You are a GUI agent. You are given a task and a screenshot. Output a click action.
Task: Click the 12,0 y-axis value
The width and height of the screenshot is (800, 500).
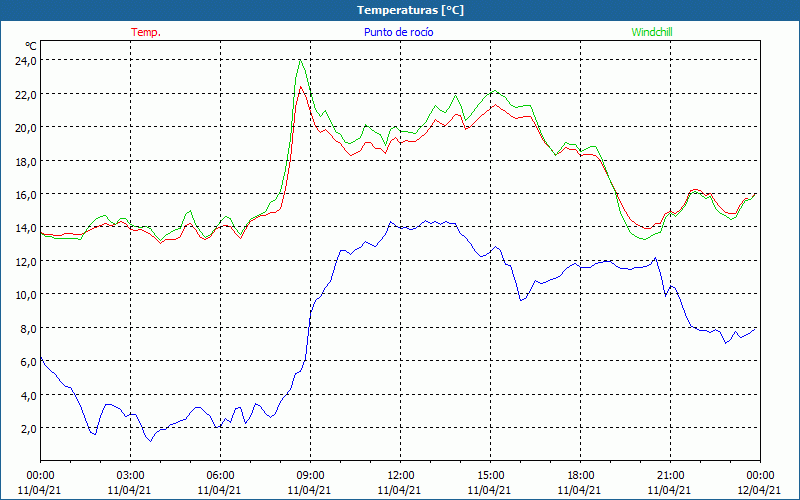[x=26, y=261]
